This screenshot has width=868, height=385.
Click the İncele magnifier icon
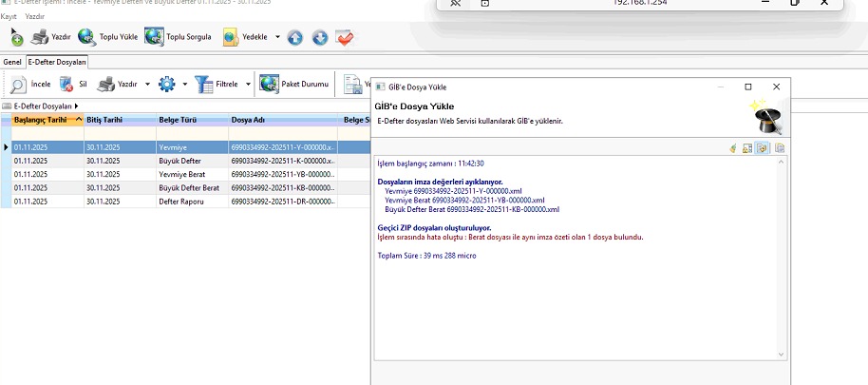pyautogui.click(x=18, y=85)
